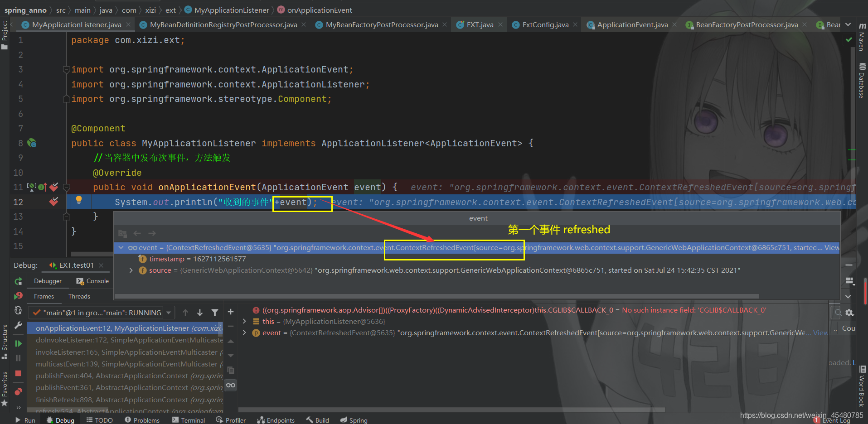Open thread selector dropdown "main"@1 RUNNING
The image size is (868, 424).
[x=102, y=313]
